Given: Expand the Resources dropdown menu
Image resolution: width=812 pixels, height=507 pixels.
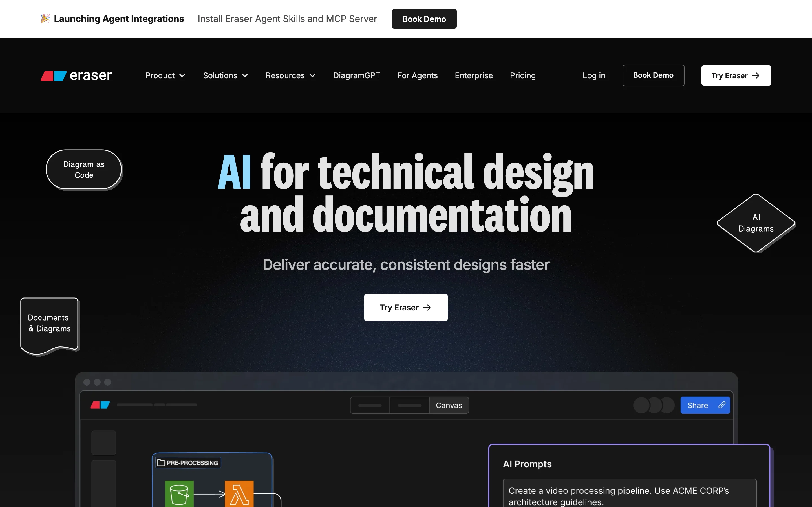Looking at the screenshot, I should point(290,75).
